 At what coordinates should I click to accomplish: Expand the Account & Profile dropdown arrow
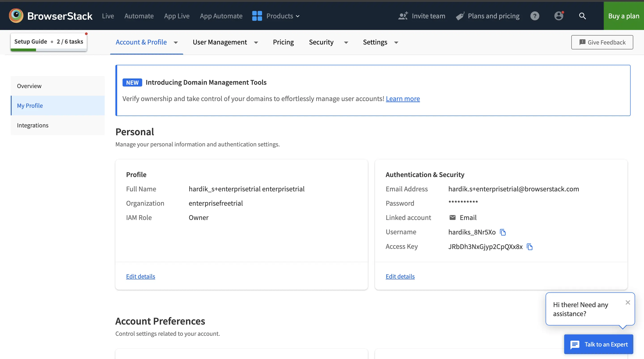coord(176,42)
